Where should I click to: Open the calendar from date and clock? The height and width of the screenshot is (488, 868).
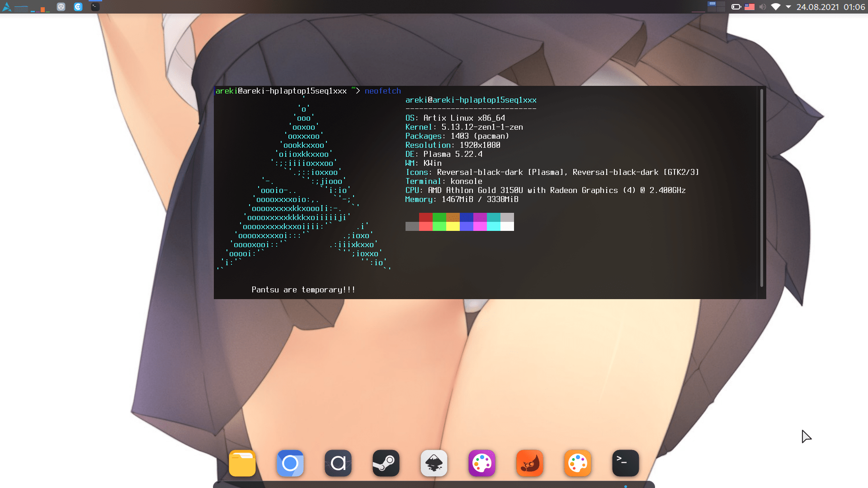tap(830, 7)
